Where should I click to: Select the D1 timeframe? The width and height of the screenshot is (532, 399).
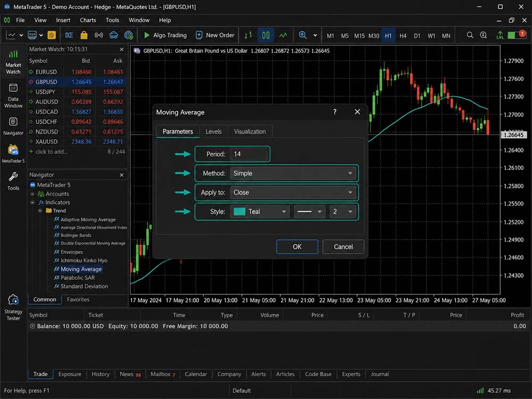point(417,36)
